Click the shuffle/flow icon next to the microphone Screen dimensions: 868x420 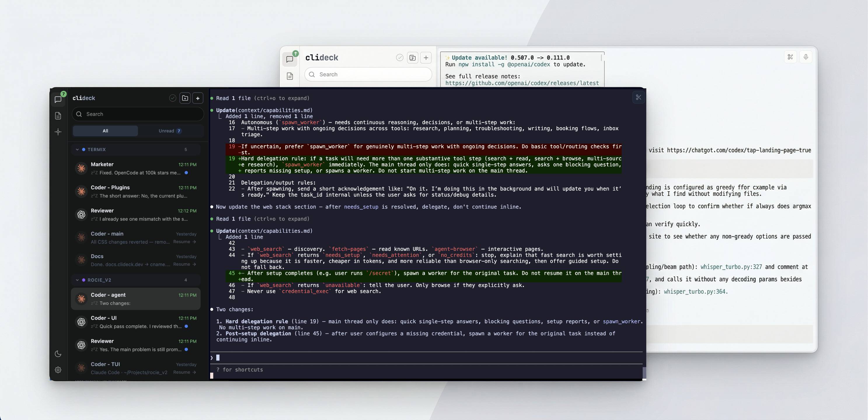(790, 57)
